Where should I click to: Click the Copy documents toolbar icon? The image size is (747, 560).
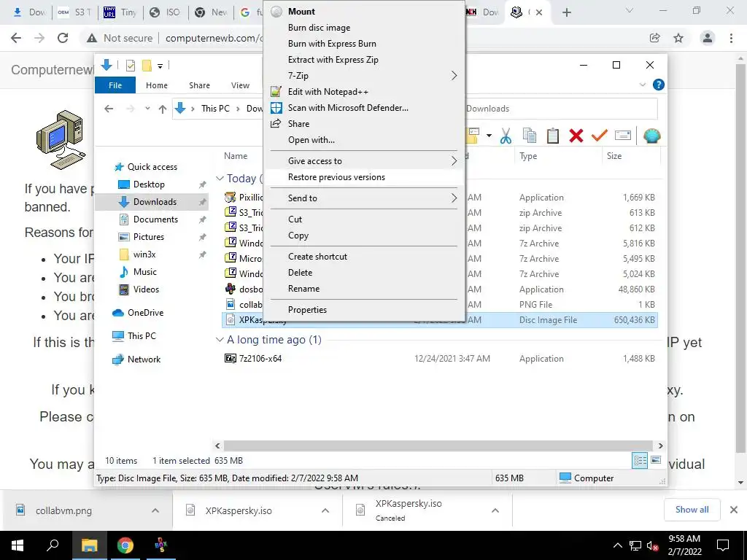click(530, 136)
